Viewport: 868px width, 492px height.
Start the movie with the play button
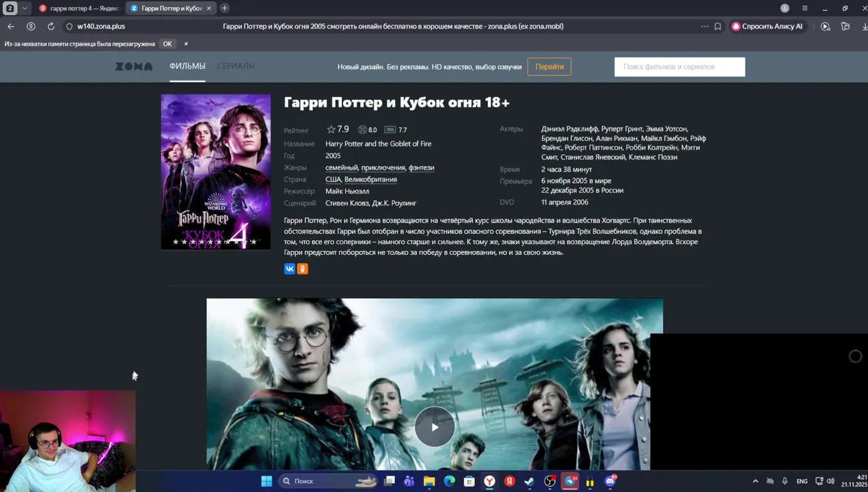click(435, 427)
